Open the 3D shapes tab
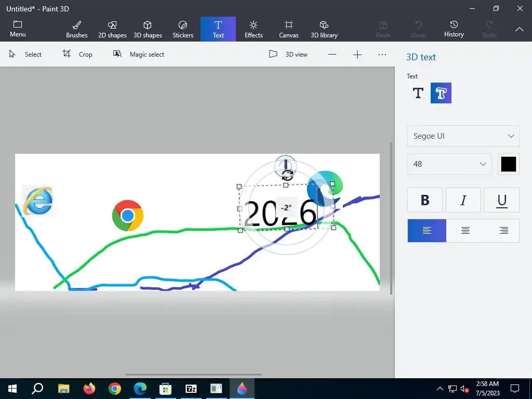 point(148,29)
